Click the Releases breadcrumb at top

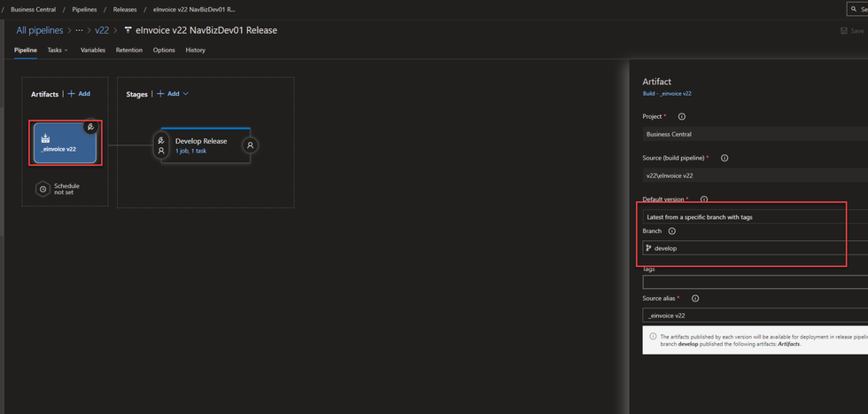(x=125, y=10)
